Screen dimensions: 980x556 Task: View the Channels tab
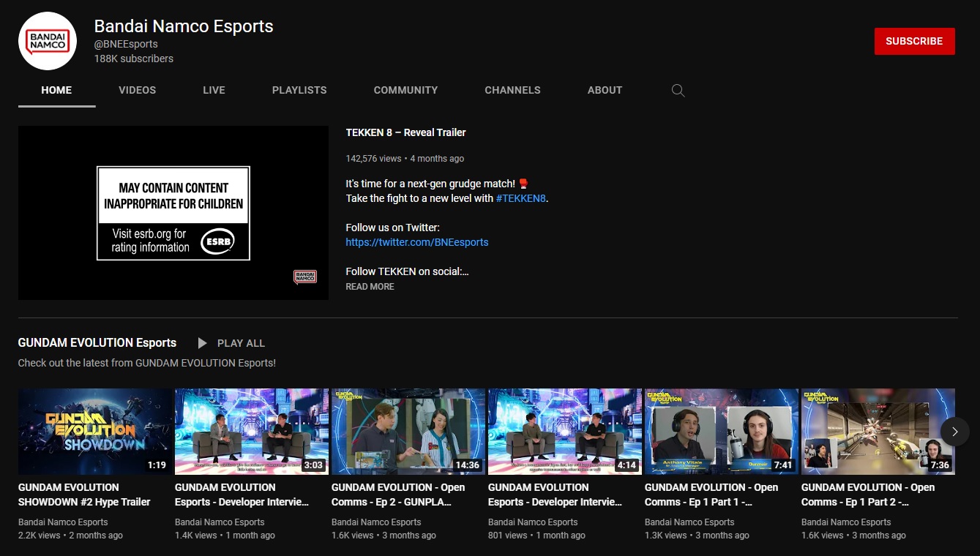512,90
